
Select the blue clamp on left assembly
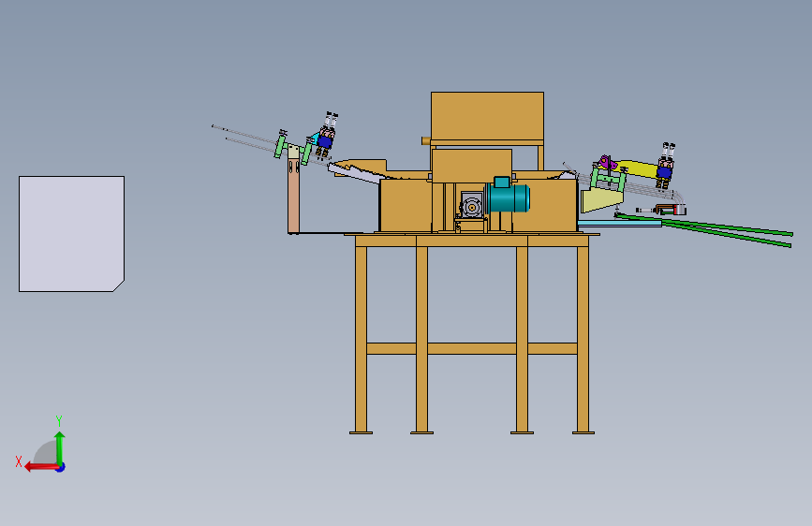(x=325, y=141)
